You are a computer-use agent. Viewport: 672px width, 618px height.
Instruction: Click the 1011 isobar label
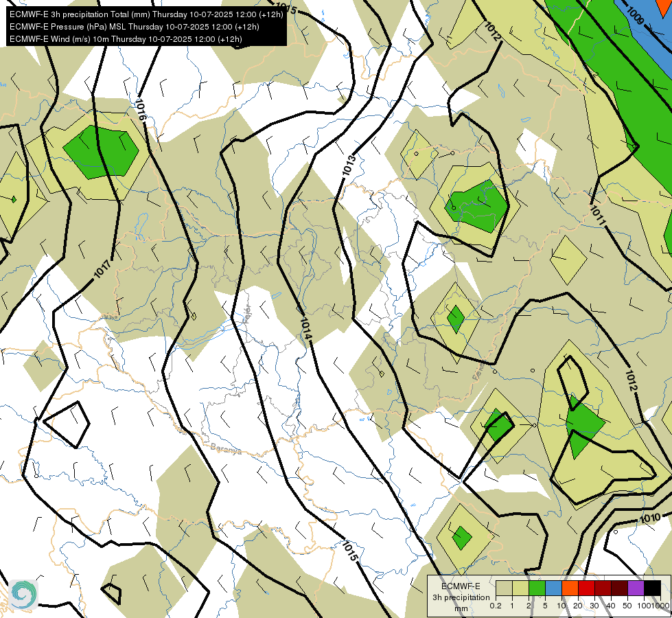598,216
